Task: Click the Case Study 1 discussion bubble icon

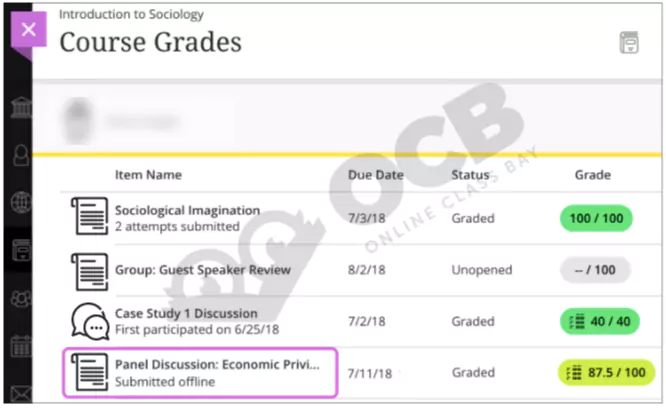Action: point(91,321)
